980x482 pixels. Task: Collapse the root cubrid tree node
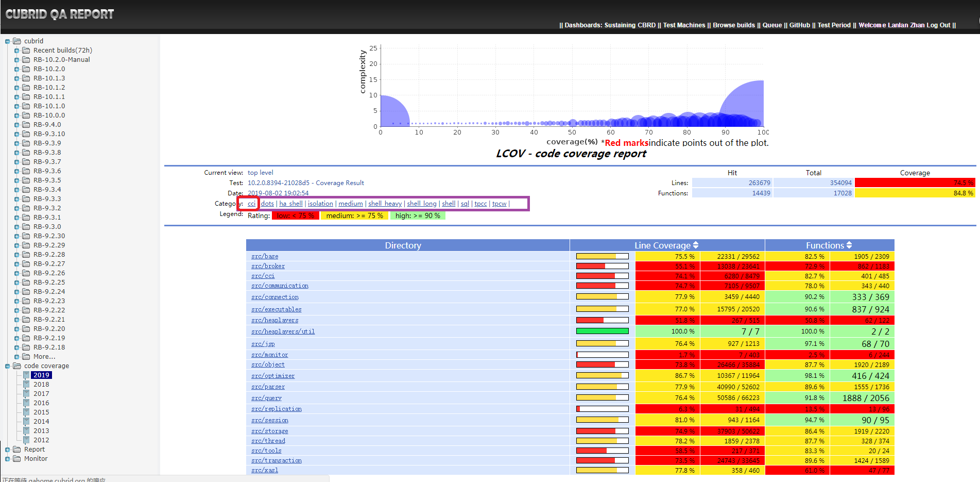(7, 41)
